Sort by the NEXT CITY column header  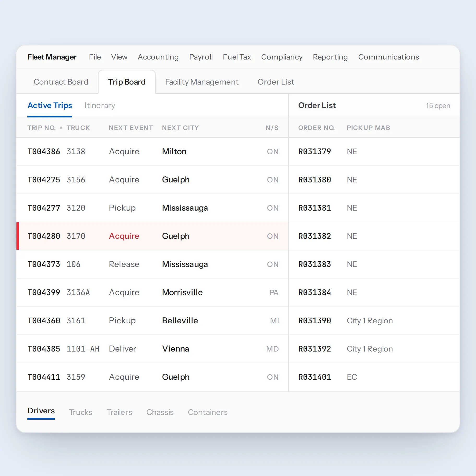[180, 128]
